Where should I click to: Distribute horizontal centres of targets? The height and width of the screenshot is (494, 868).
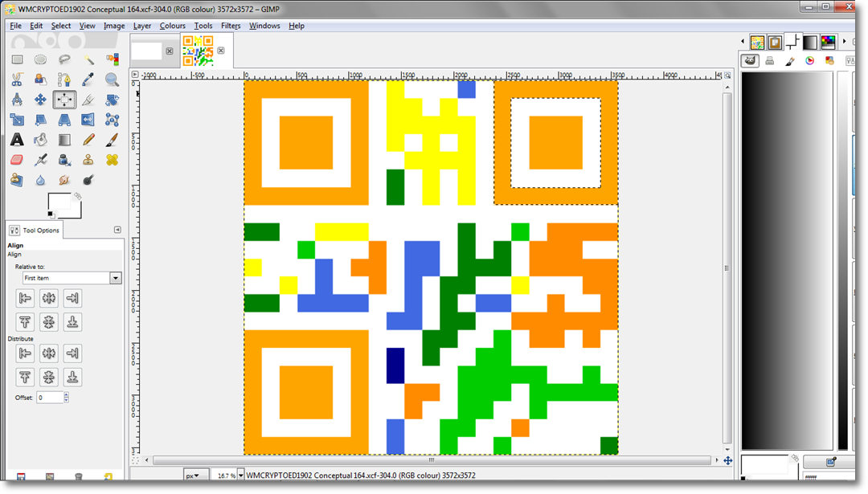click(x=49, y=353)
